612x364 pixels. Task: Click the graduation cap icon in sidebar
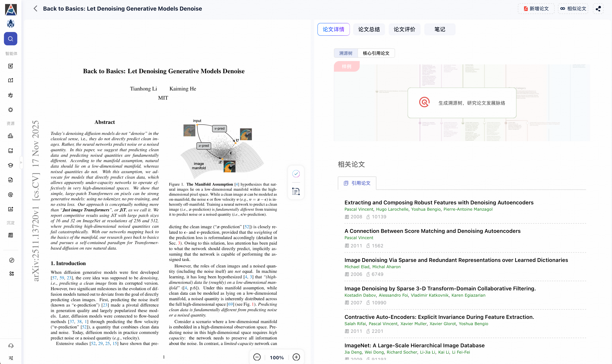coord(11,165)
